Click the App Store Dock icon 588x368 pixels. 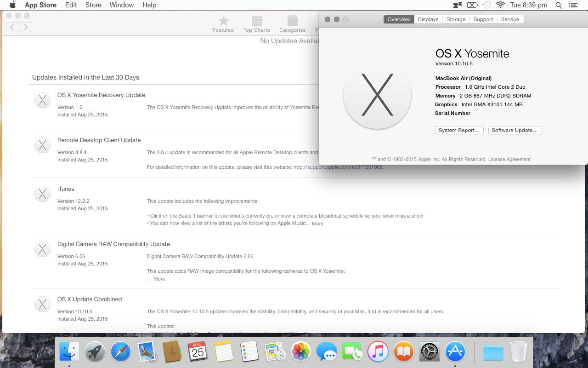tap(455, 352)
